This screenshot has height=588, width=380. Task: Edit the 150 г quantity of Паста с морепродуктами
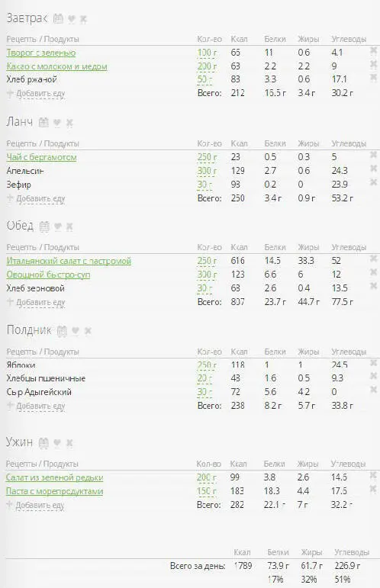[x=206, y=491]
